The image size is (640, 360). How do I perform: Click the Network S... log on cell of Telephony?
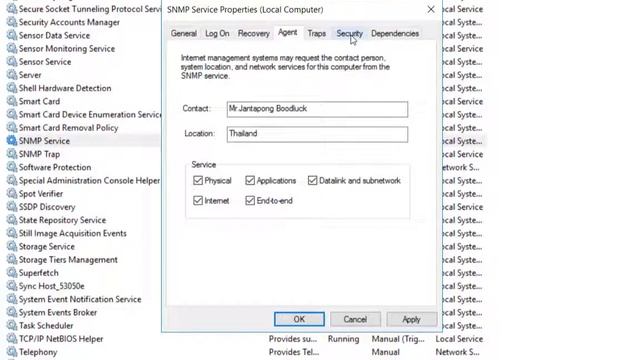(457, 352)
